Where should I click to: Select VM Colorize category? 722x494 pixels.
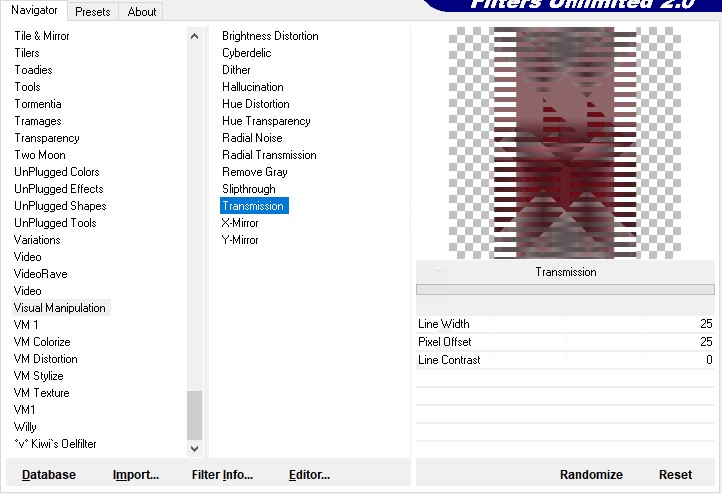coord(42,342)
